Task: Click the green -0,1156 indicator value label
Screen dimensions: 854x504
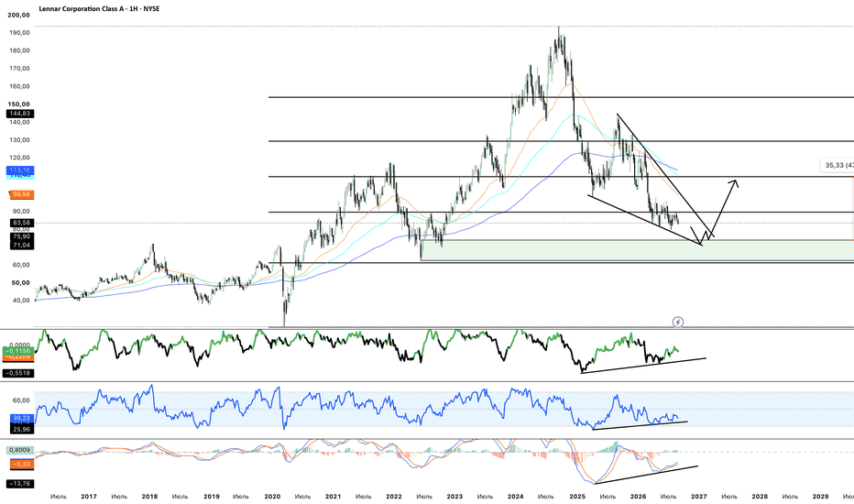Action: [18, 351]
